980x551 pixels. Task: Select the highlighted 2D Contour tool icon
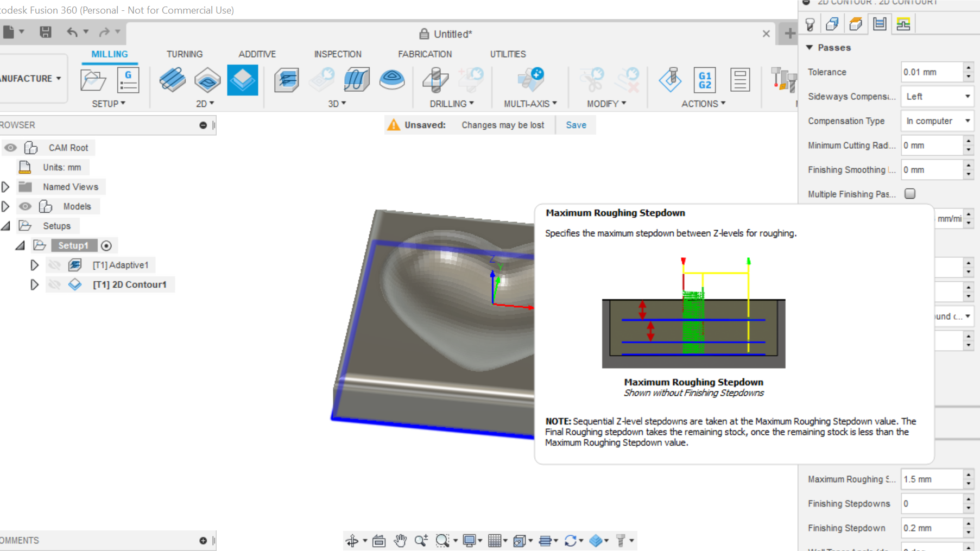pyautogui.click(x=242, y=80)
